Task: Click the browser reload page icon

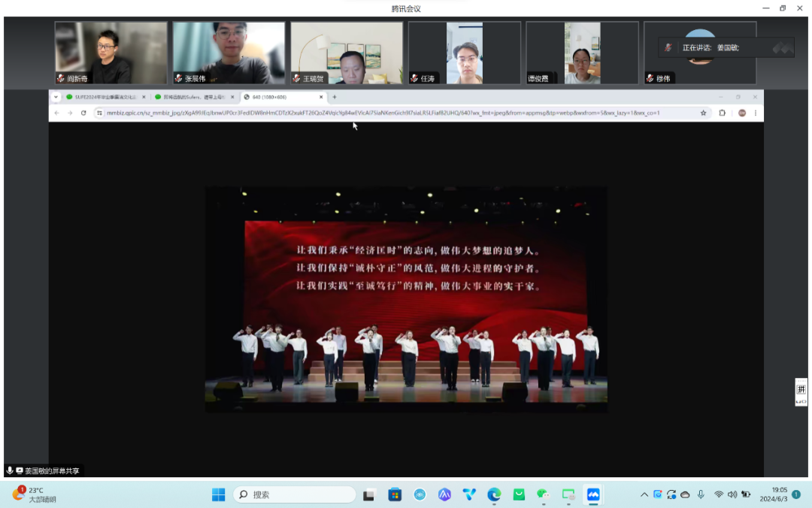Action: [83, 113]
